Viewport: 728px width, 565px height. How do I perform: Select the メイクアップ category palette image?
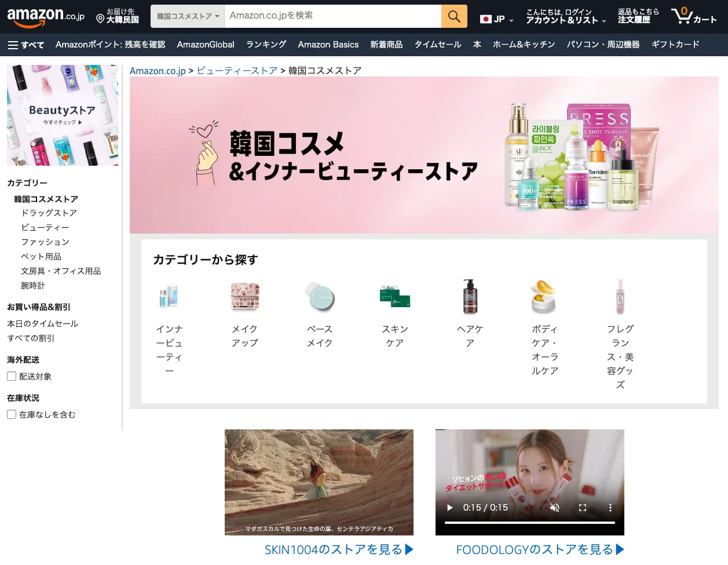[x=244, y=296]
